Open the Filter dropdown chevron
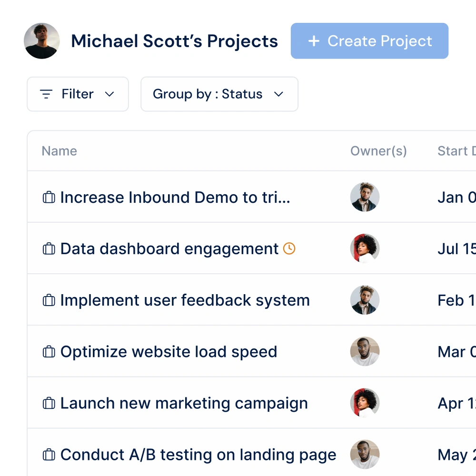The image size is (476, 476). (x=109, y=94)
